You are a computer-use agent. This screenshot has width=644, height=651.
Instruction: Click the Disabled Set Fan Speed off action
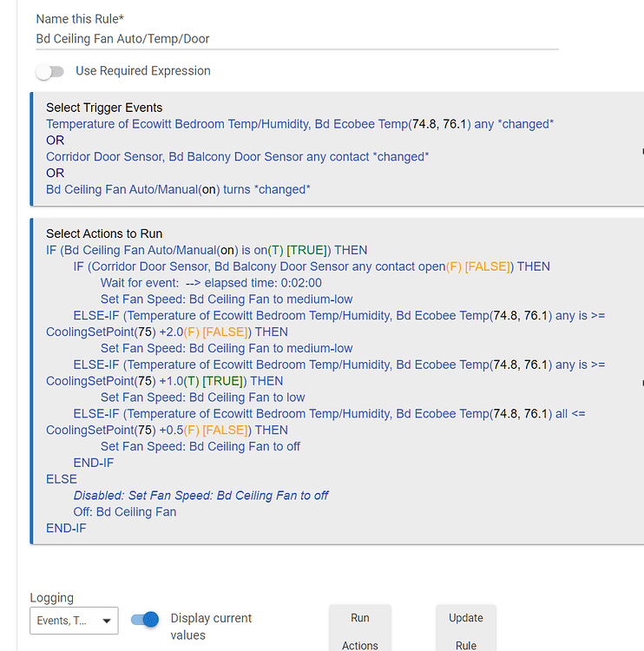tap(200, 496)
